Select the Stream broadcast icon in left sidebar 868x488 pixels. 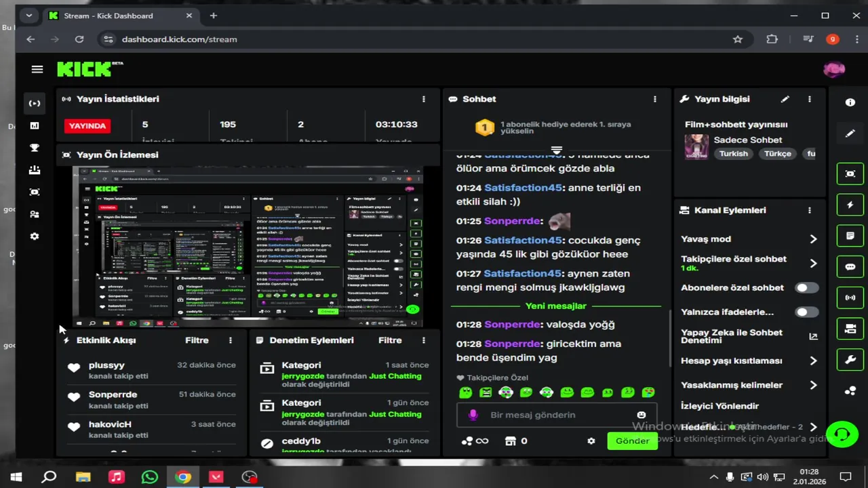point(35,103)
